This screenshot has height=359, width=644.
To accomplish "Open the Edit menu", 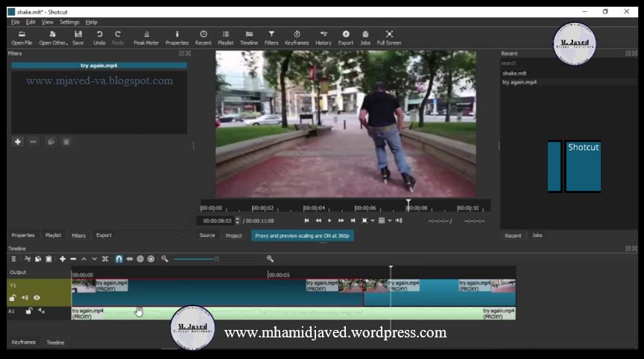I will point(31,22).
